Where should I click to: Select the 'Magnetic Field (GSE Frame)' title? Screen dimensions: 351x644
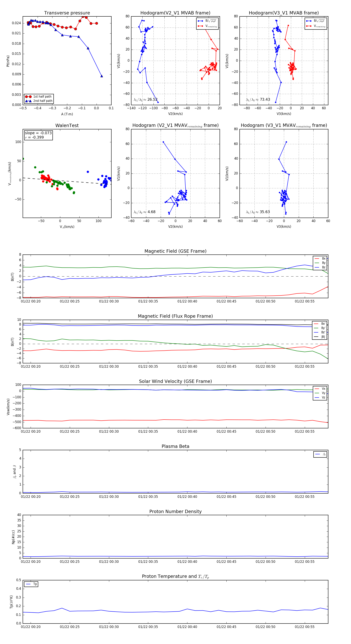point(175,251)
